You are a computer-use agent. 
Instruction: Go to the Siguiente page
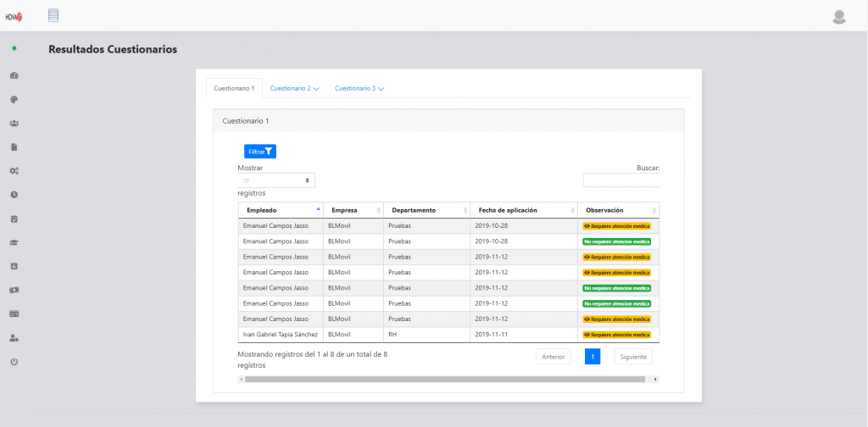pos(633,357)
